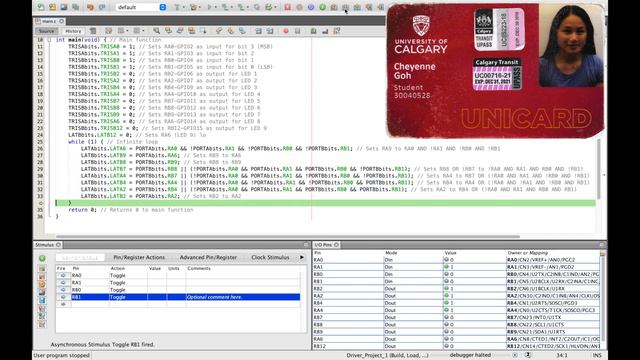Click the New File toolbar icon
The image size is (640, 360).
41,7
